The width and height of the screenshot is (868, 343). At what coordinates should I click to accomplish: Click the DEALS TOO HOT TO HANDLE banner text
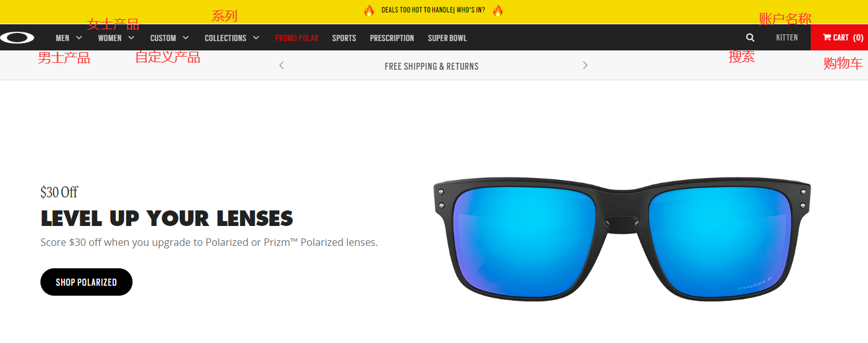click(433, 11)
